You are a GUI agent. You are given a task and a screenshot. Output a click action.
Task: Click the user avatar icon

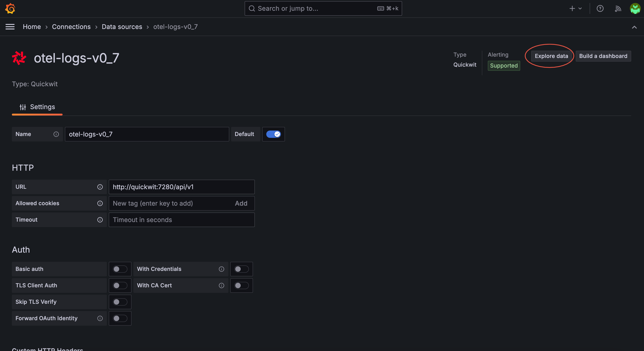point(635,8)
